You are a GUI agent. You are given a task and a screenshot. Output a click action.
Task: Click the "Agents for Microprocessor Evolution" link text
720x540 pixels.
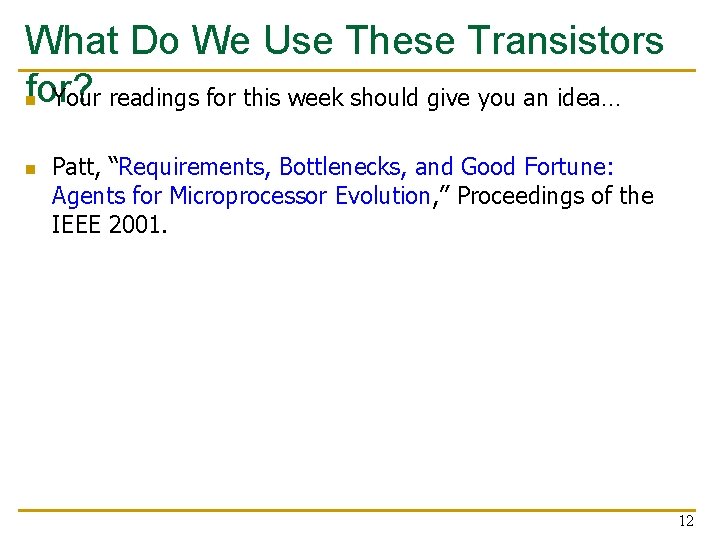(242, 197)
